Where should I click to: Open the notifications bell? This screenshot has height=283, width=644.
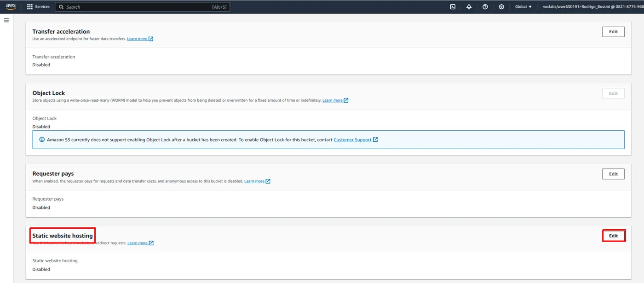pyautogui.click(x=469, y=7)
